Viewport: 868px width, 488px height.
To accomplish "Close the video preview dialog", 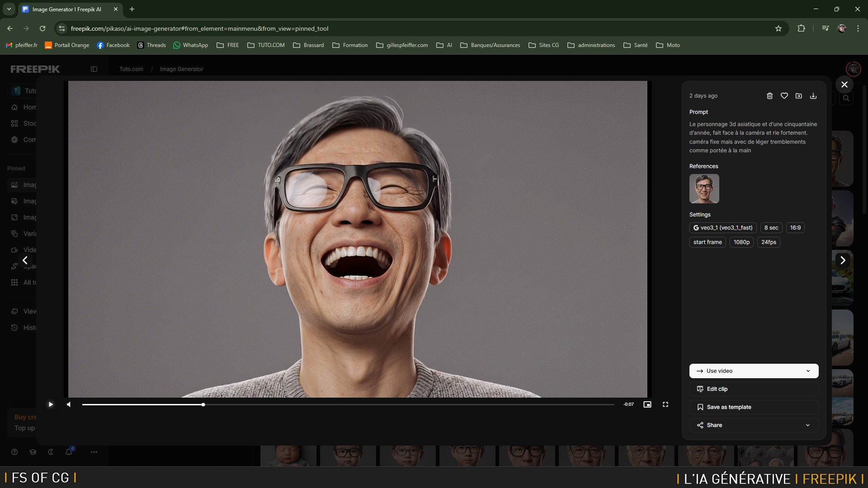I will (x=844, y=84).
